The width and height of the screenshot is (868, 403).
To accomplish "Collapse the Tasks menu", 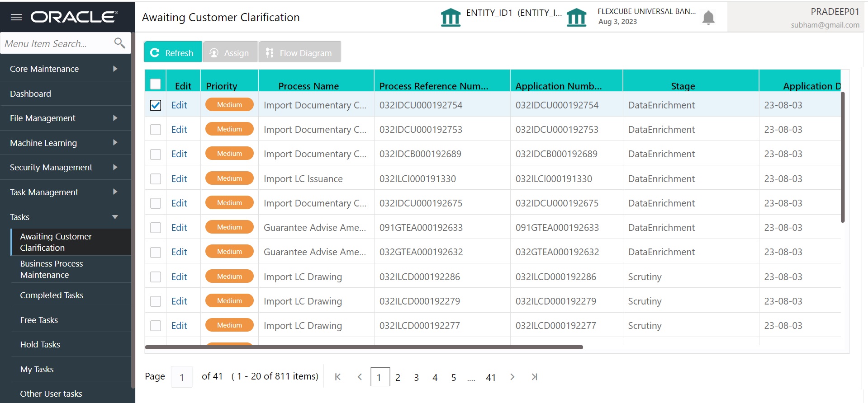I will (65, 217).
